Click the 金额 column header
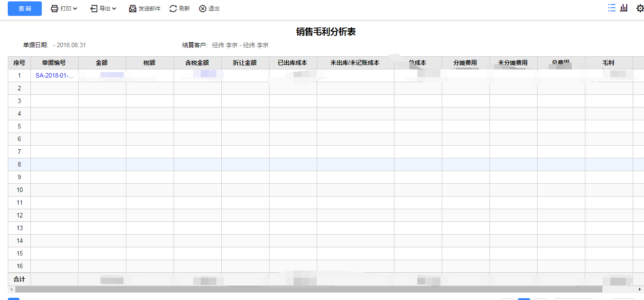This screenshot has width=644, height=300. click(x=102, y=63)
